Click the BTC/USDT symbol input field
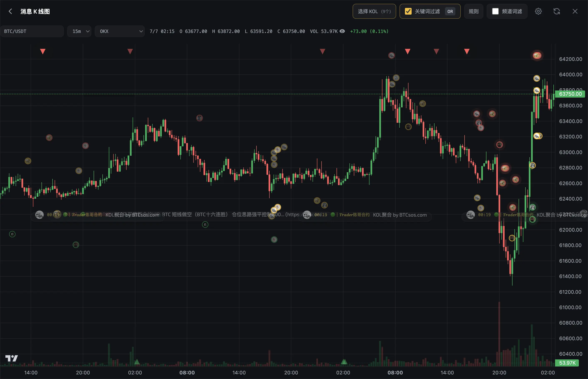 (32, 31)
